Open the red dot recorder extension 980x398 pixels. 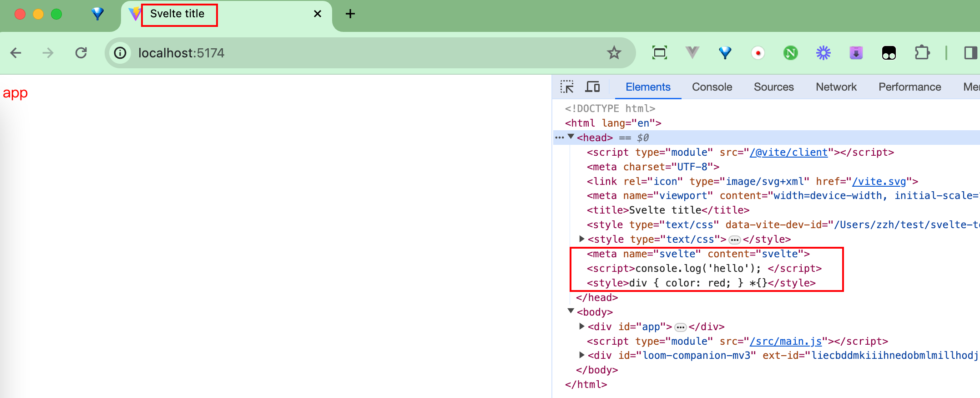pos(758,53)
